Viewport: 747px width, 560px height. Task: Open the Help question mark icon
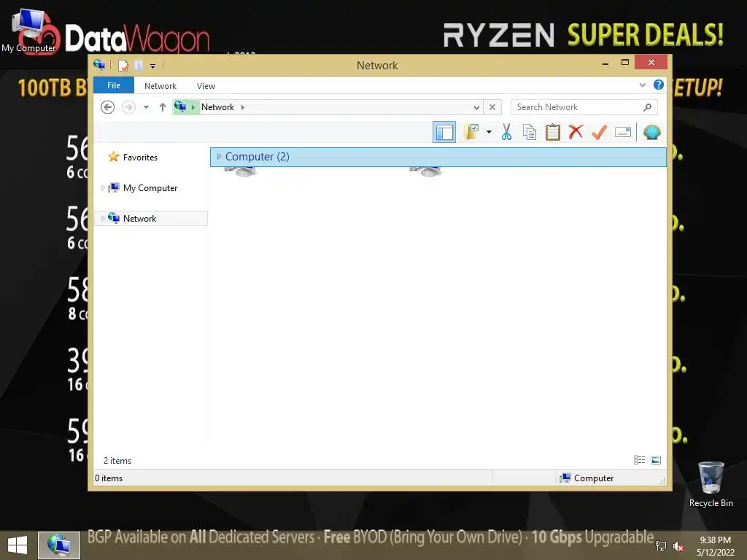tap(659, 85)
